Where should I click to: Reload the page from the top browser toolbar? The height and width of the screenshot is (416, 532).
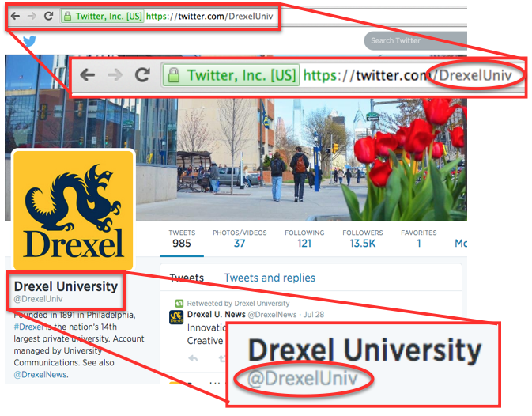(49, 16)
